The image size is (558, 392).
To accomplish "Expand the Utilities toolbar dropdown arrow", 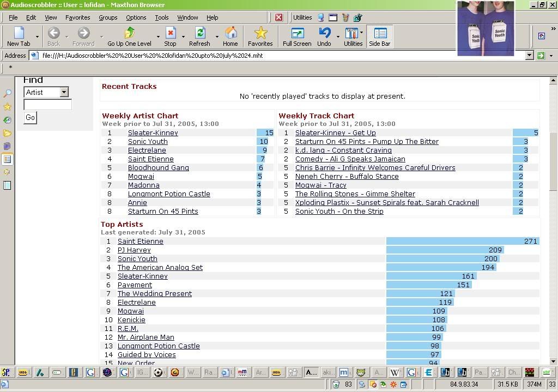I will (x=362, y=34).
